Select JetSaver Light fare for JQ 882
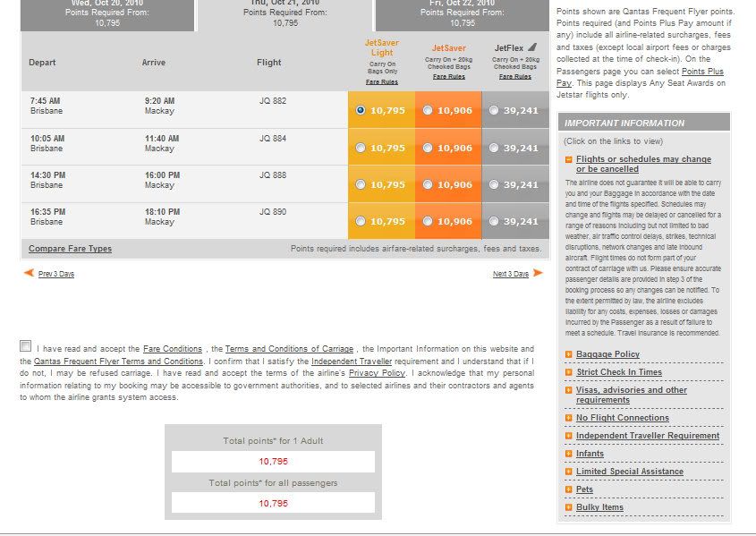Screen dimensions: 756x536 click(x=361, y=110)
